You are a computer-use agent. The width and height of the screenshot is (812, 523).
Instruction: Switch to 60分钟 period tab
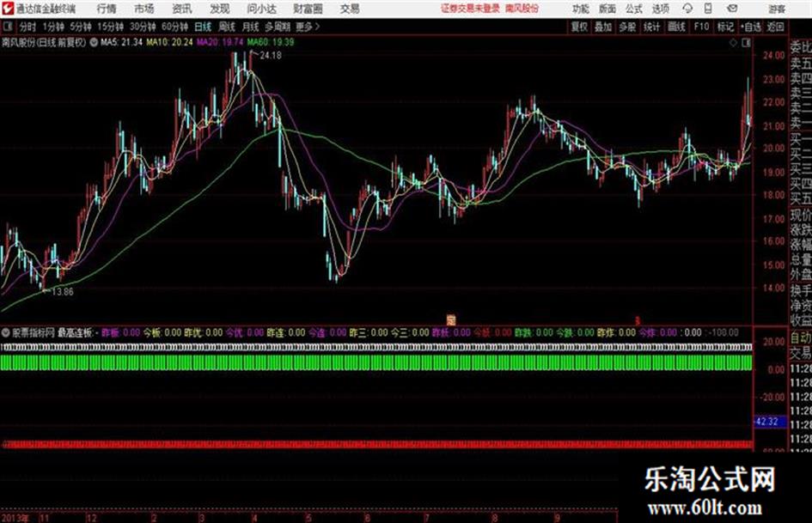click(x=174, y=27)
